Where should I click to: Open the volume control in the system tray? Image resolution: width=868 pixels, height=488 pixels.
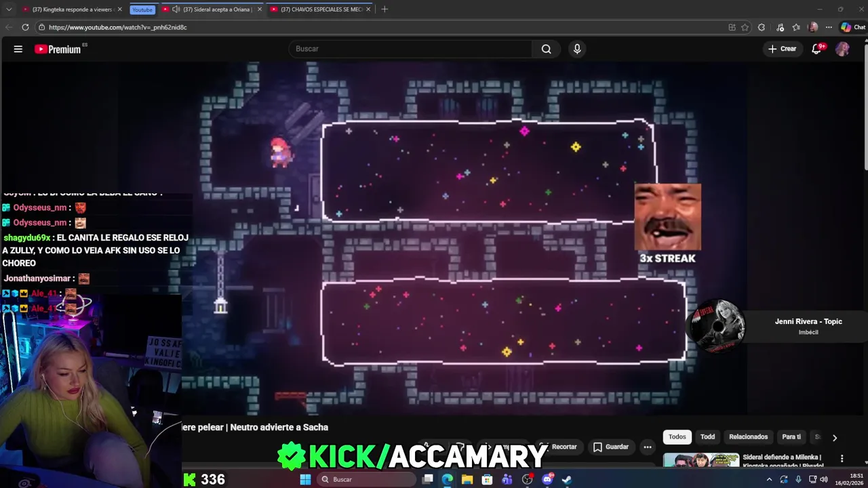pos(824,479)
